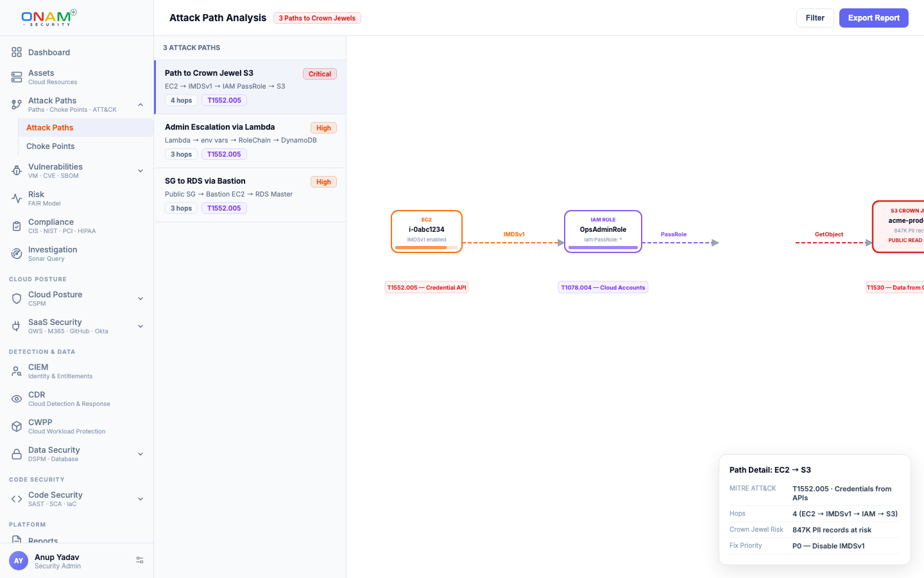Click the OpsAdminRole purple risk bar
The height and width of the screenshot is (578, 924).
click(603, 247)
